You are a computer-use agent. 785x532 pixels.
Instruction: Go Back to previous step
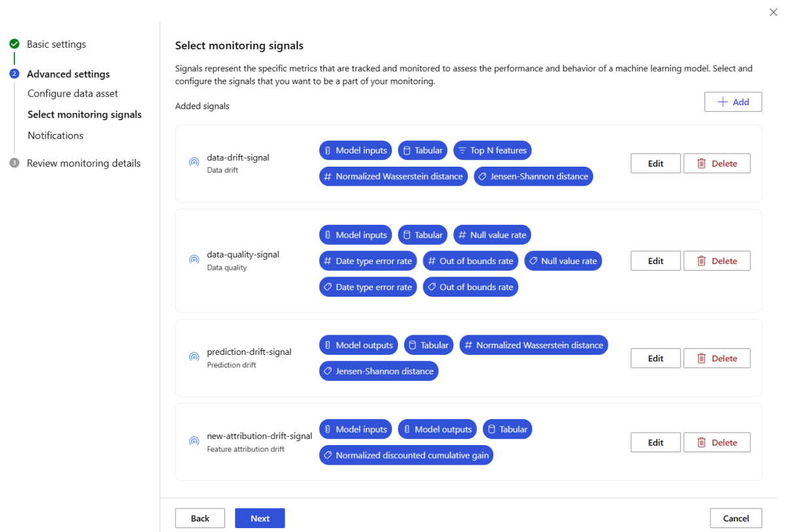click(x=200, y=518)
